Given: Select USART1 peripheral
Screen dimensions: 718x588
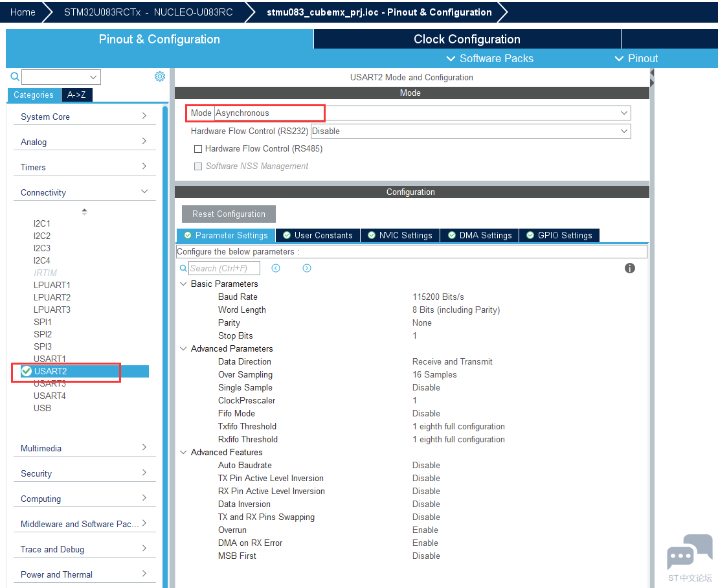Looking at the screenshot, I should coord(49,359).
